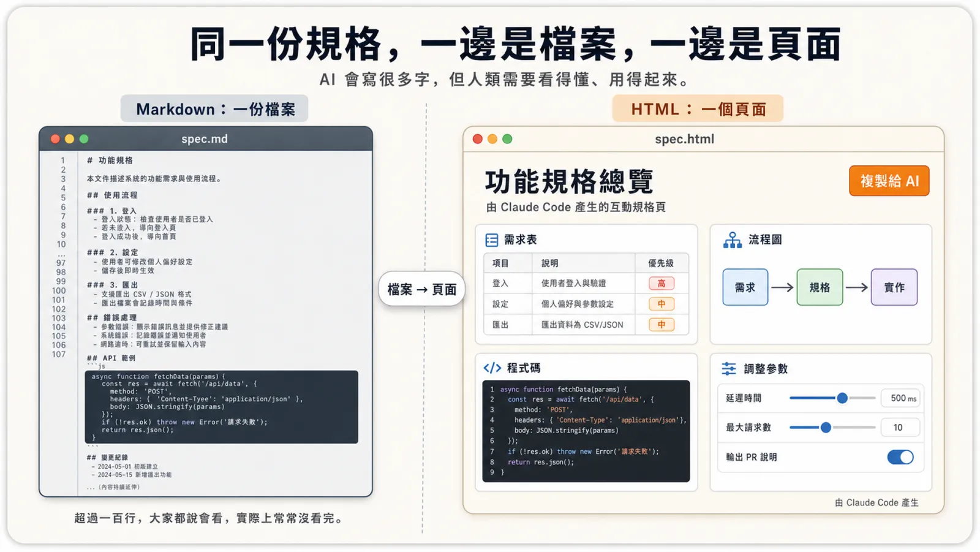The height and width of the screenshot is (552, 980).
Task: Click the 高 priority badge in 登入 row
Action: click(661, 284)
